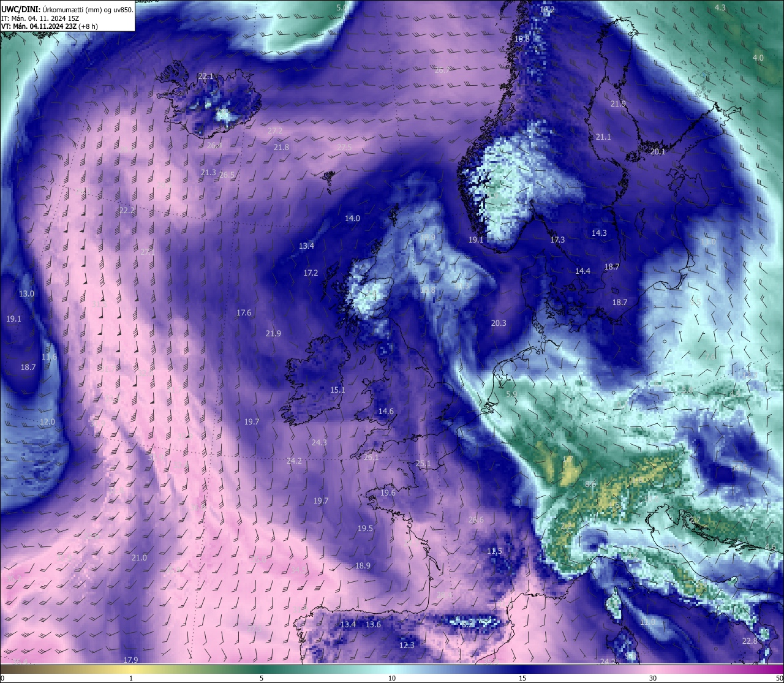Click the 25.1 value in the Channel
784x683 pixels.
click(x=423, y=464)
